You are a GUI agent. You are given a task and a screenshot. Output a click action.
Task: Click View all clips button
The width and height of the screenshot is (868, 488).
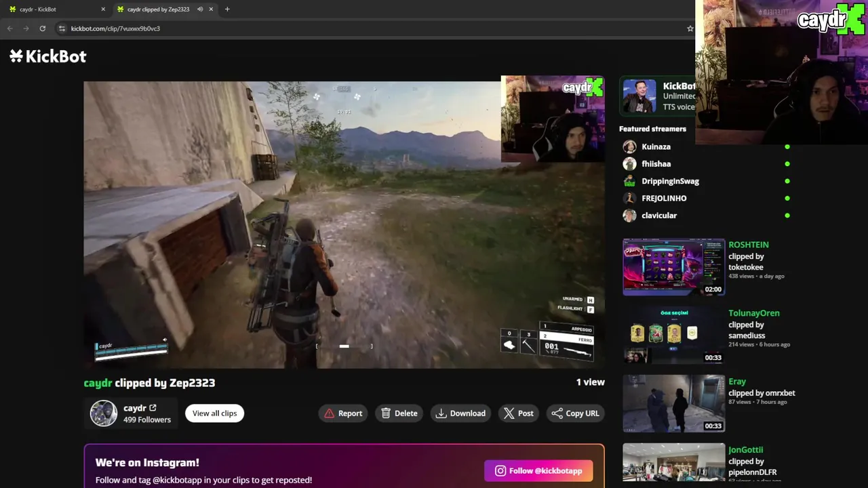pyautogui.click(x=214, y=413)
